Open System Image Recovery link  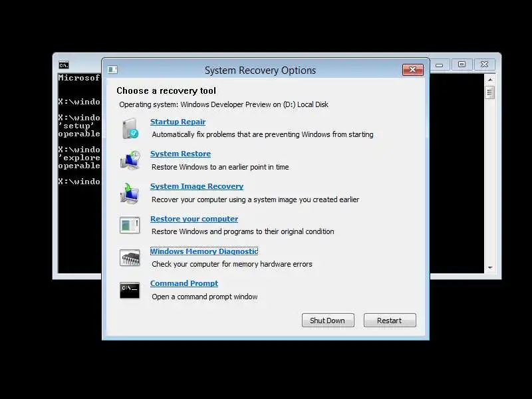pyautogui.click(x=197, y=186)
